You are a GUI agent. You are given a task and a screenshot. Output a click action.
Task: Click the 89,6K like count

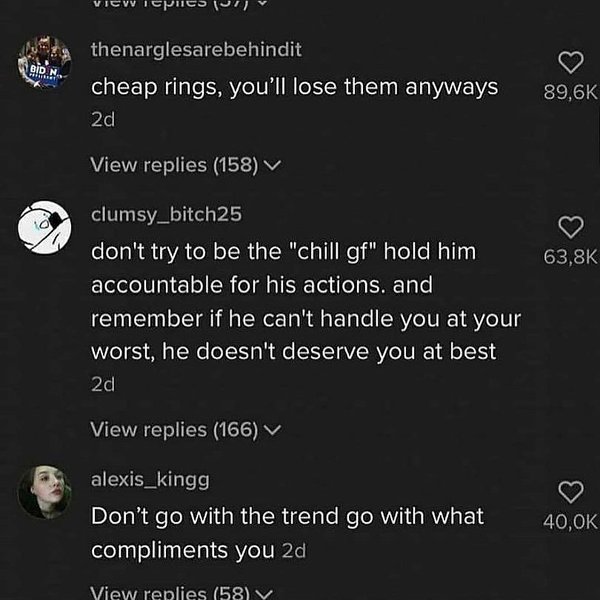pyautogui.click(x=569, y=93)
